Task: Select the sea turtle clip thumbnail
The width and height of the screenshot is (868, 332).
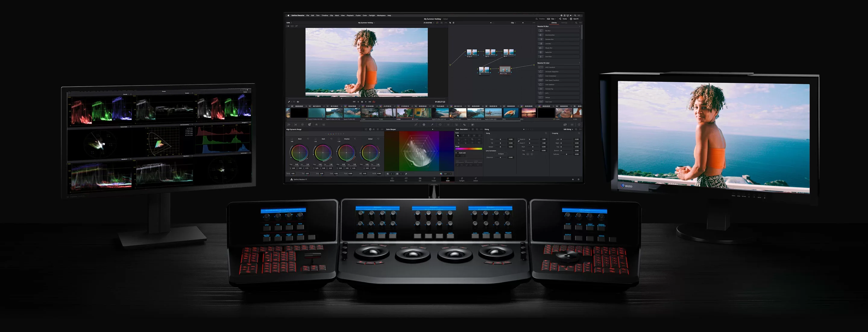Action: click(x=511, y=113)
